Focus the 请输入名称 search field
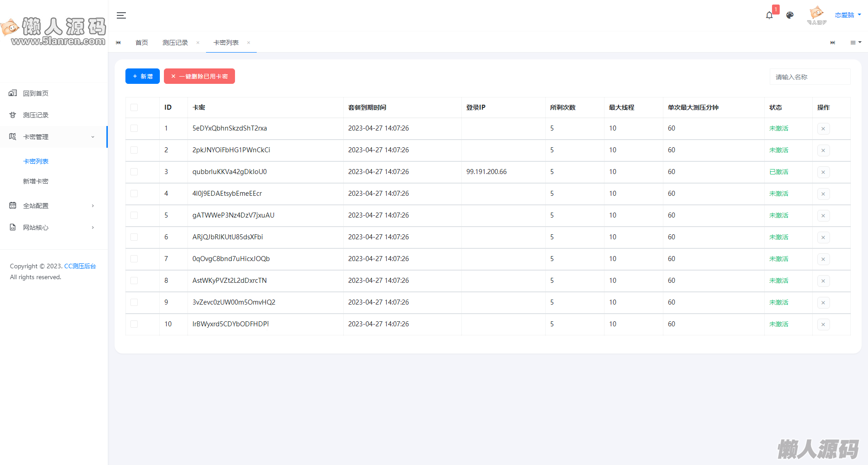868x465 pixels. (810, 77)
